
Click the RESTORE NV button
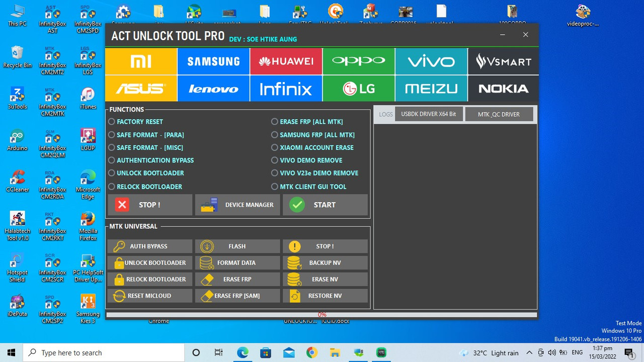coord(325,296)
